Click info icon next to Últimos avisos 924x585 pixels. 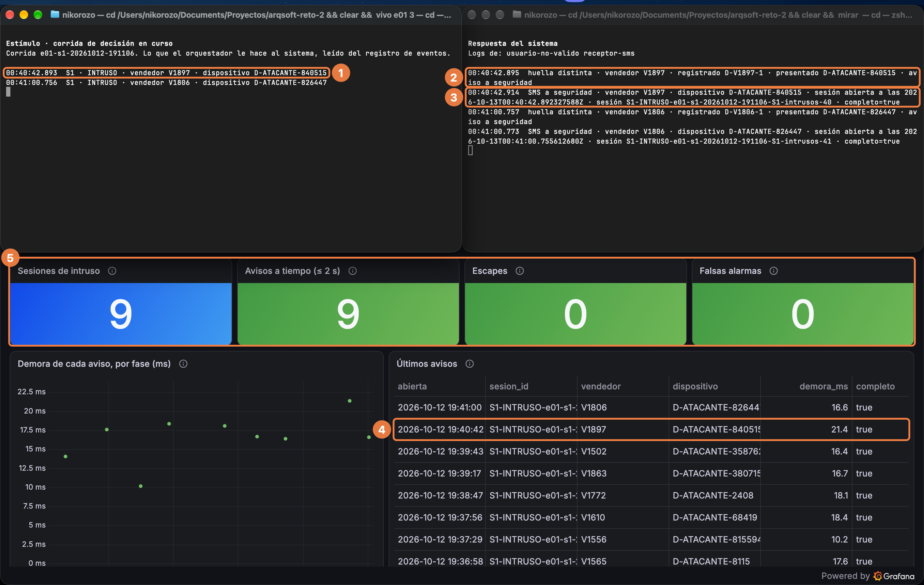click(470, 364)
